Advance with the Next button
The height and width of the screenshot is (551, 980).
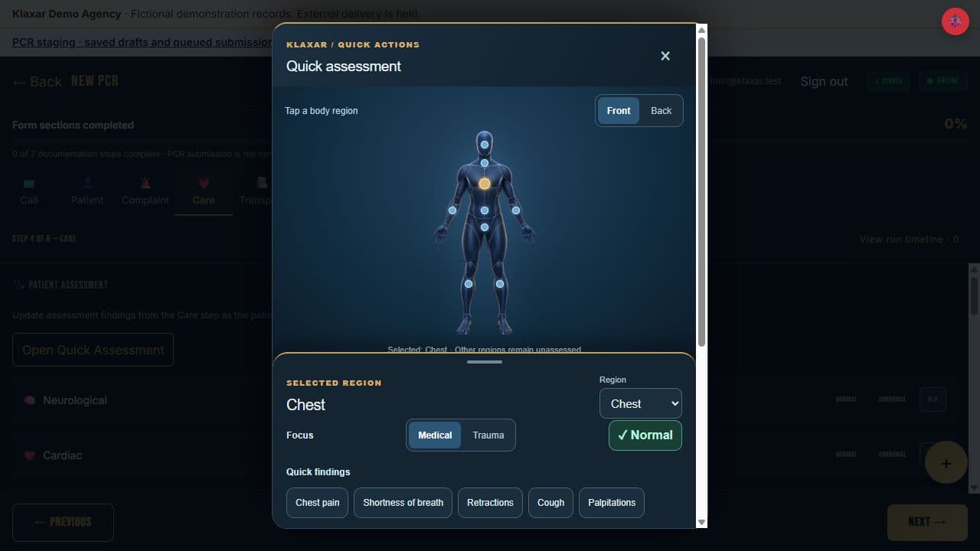926,523
